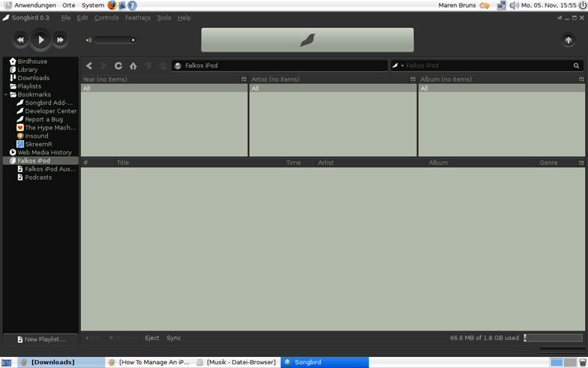
Task: Sort tracks by Title column
Action: (x=198, y=163)
